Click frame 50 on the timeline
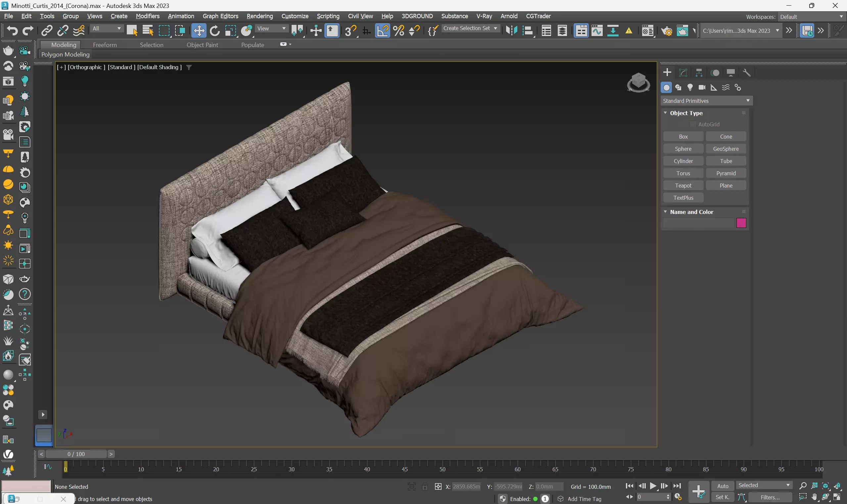Image resolution: width=847 pixels, height=504 pixels. 442,469
